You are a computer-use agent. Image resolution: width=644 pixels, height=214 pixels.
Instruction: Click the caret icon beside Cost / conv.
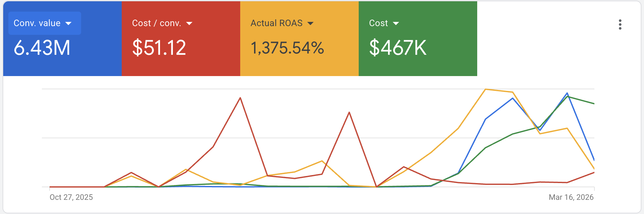(189, 24)
